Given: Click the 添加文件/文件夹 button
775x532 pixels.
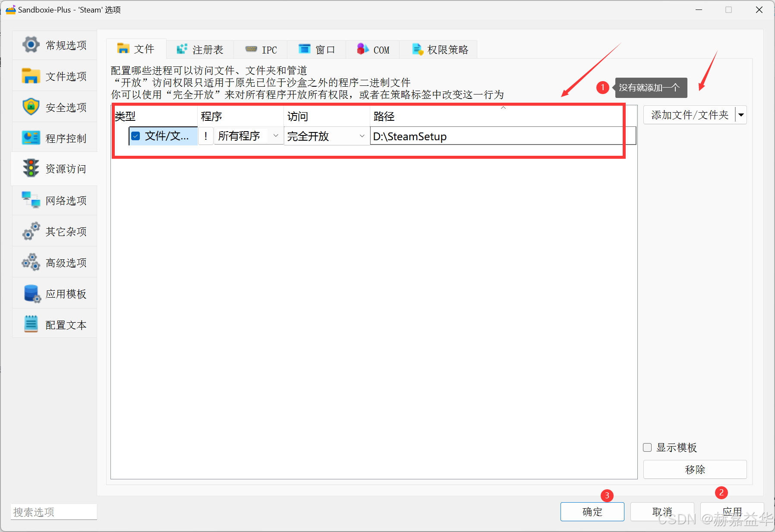Looking at the screenshot, I should [x=690, y=115].
